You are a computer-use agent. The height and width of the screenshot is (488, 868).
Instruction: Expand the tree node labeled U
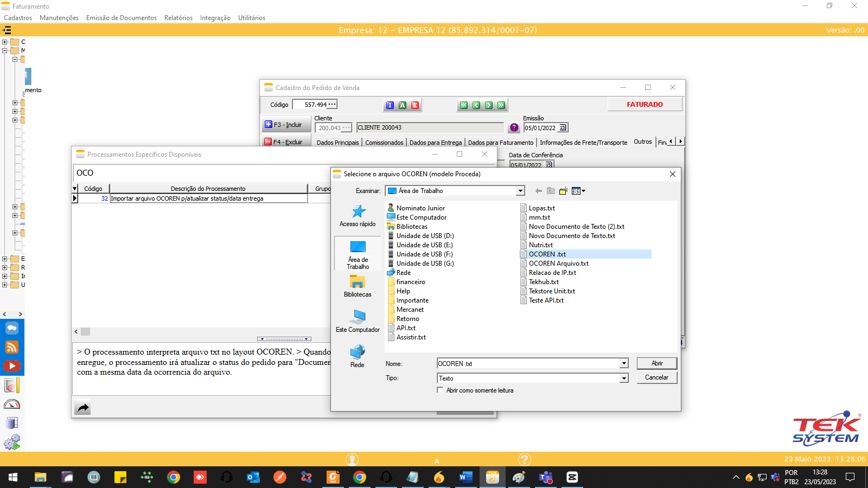pyautogui.click(x=5, y=285)
